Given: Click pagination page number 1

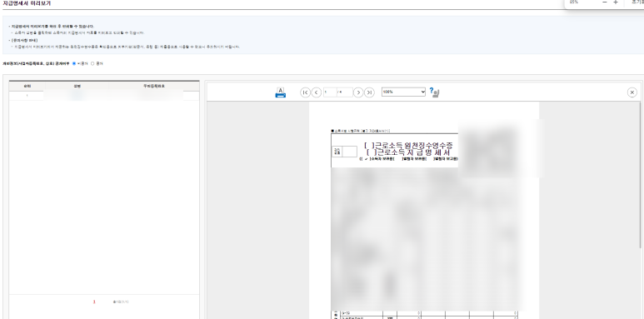Looking at the screenshot, I should [94, 302].
